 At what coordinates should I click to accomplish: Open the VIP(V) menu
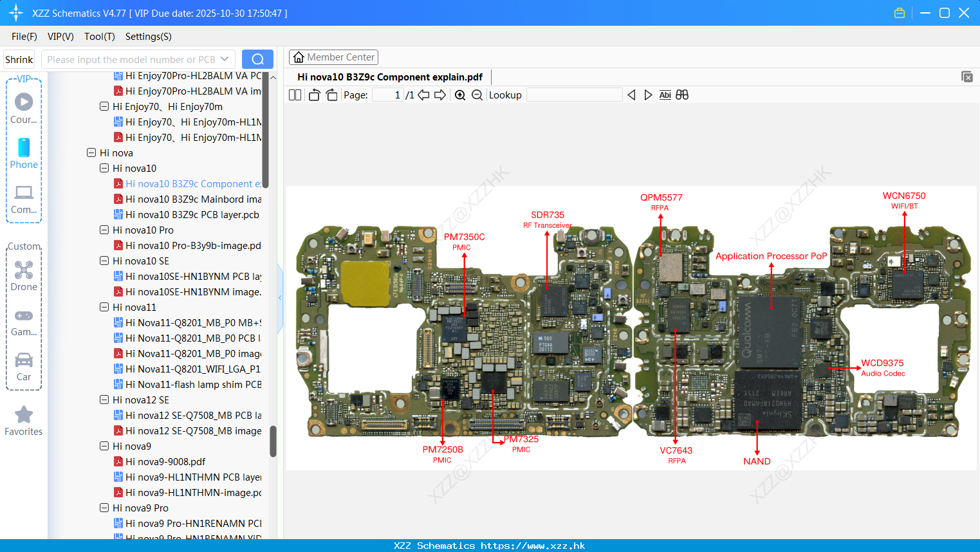click(x=60, y=37)
